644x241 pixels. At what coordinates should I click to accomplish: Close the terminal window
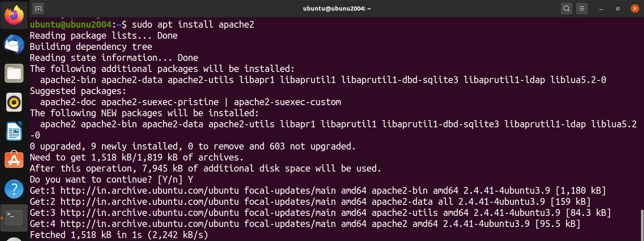pos(634,9)
